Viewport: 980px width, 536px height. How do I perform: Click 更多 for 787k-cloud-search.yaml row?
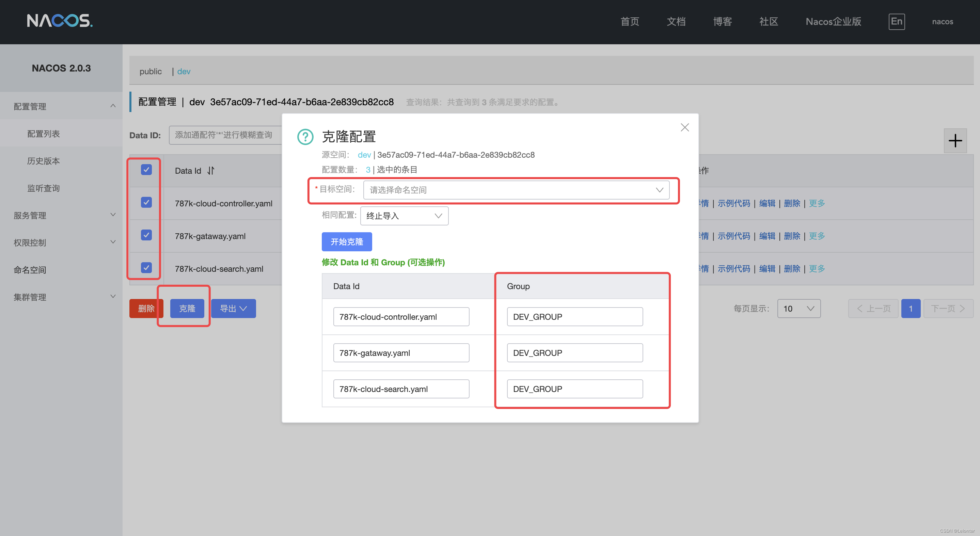tap(817, 269)
